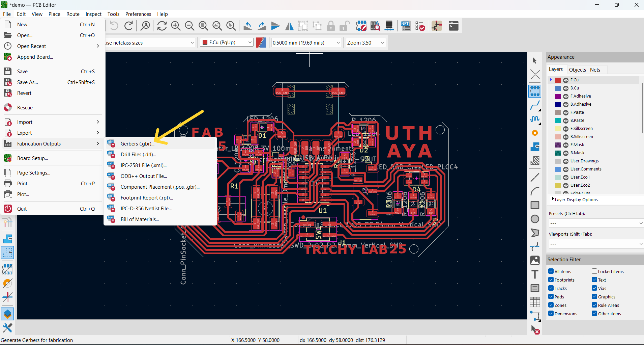Hide the F.Silkscreen layer eye icon

click(x=566, y=129)
